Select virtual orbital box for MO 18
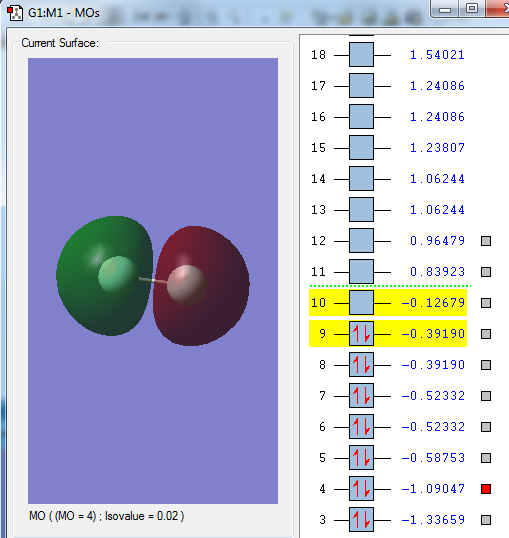509x538 pixels. coord(361,55)
